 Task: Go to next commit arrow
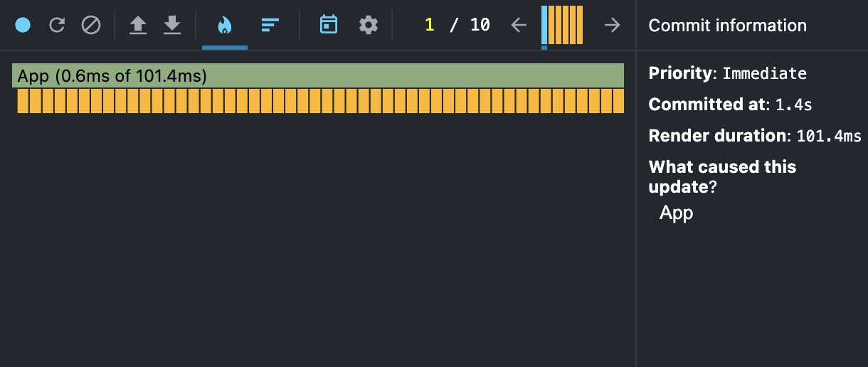[612, 26]
